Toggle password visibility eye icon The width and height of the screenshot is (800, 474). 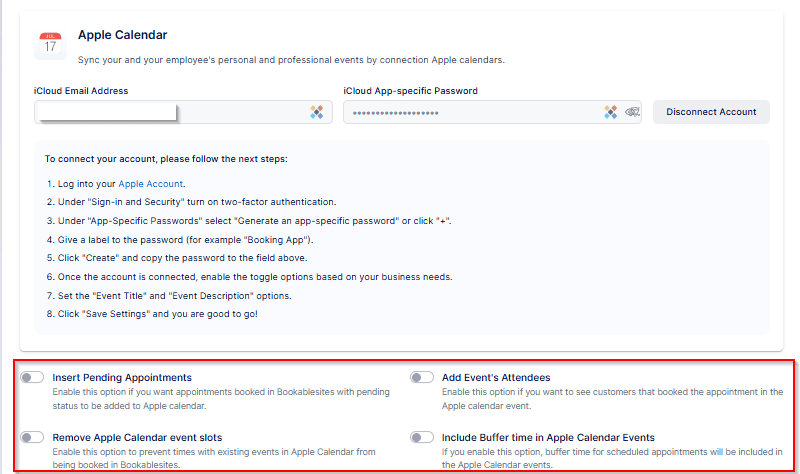point(632,112)
